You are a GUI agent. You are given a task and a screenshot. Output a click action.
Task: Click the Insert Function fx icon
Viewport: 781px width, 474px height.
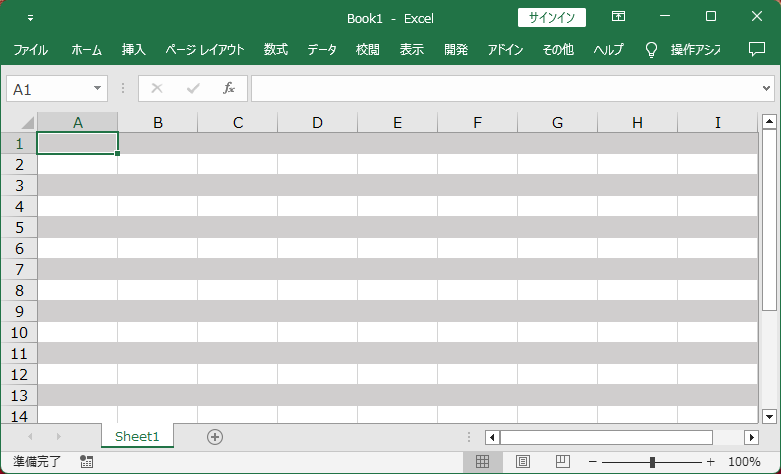[228, 89]
